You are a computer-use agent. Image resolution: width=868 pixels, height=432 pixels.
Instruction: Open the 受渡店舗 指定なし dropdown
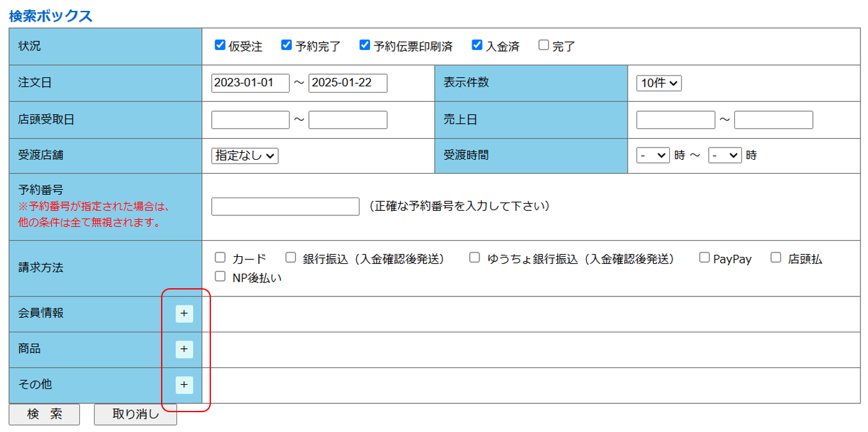[x=245, y=155]
